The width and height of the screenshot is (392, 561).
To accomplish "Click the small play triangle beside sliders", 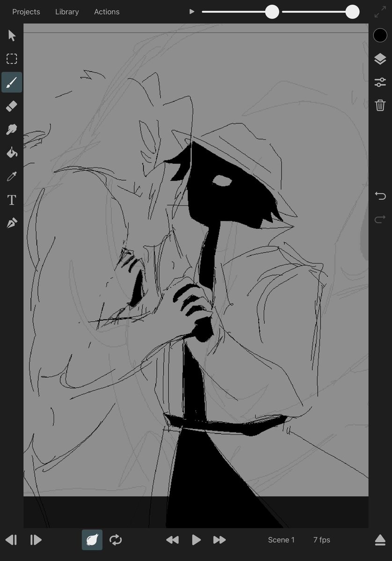I will pyautogui.click(x=192, y=12).
